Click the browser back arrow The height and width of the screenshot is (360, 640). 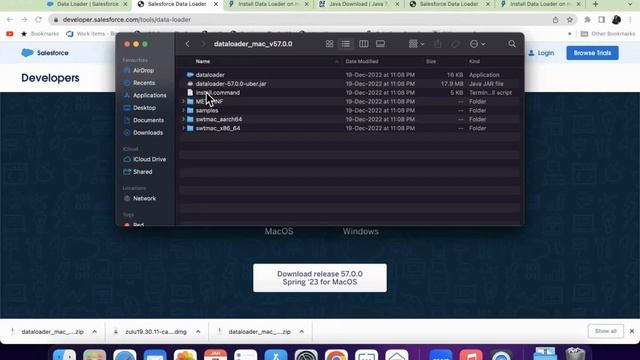[x=10, y=20]
